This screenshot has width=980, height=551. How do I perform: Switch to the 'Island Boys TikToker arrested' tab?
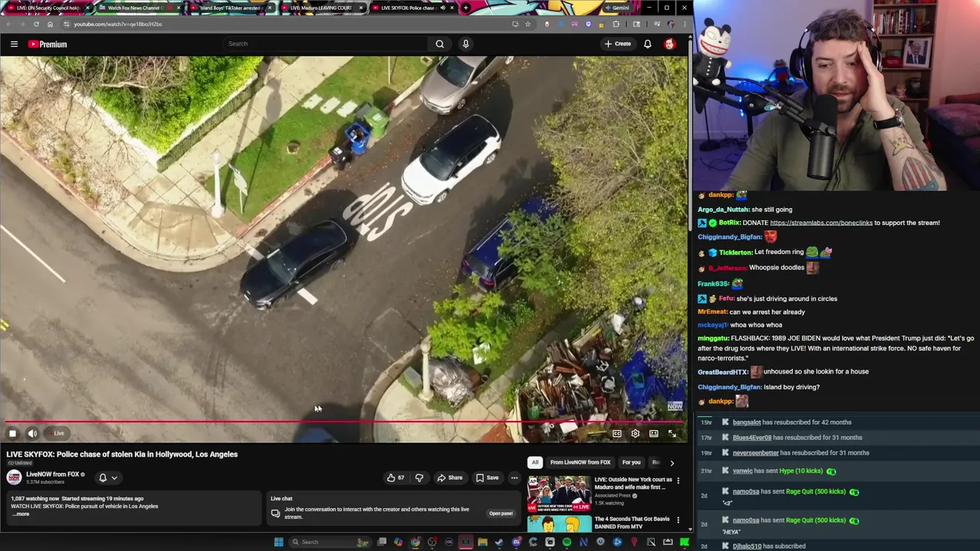[x=230, y=8]
